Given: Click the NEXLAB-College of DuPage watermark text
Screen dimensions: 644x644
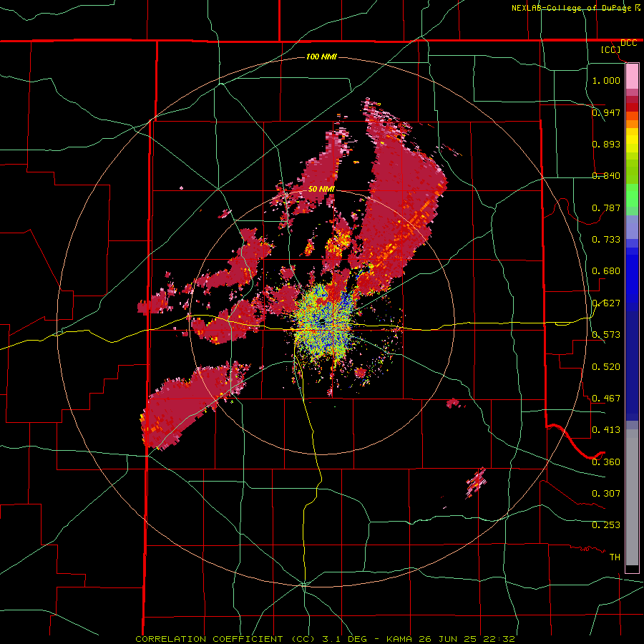Looking at the screenshot, I should point(575,8).
